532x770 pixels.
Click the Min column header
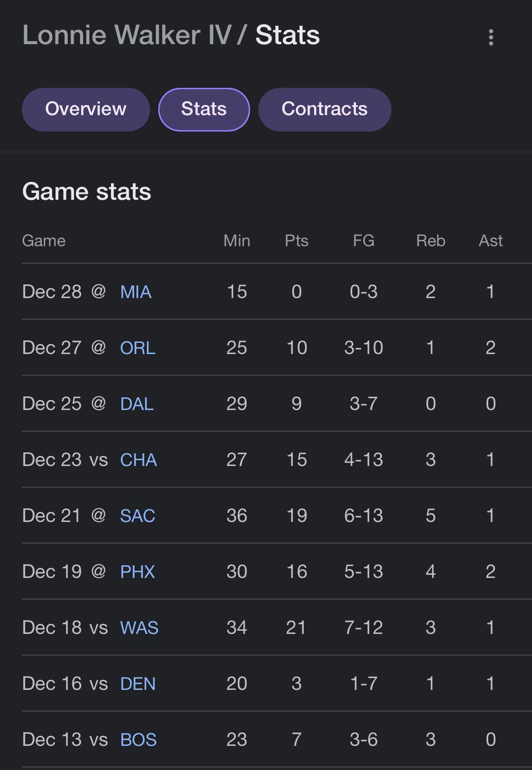[236, 241]
